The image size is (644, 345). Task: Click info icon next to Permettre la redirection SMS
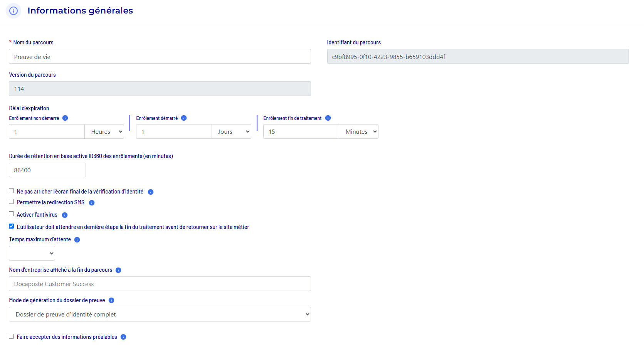[x=92, y=203]
